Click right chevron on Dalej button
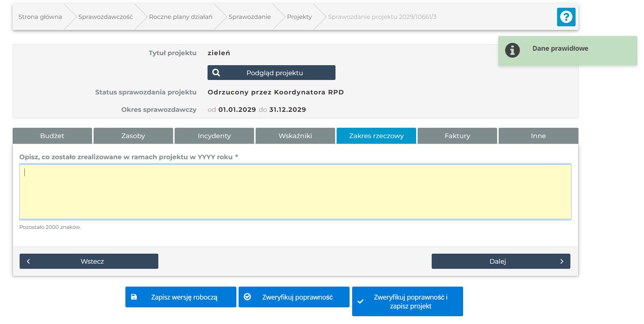 (x=562, y=261)
